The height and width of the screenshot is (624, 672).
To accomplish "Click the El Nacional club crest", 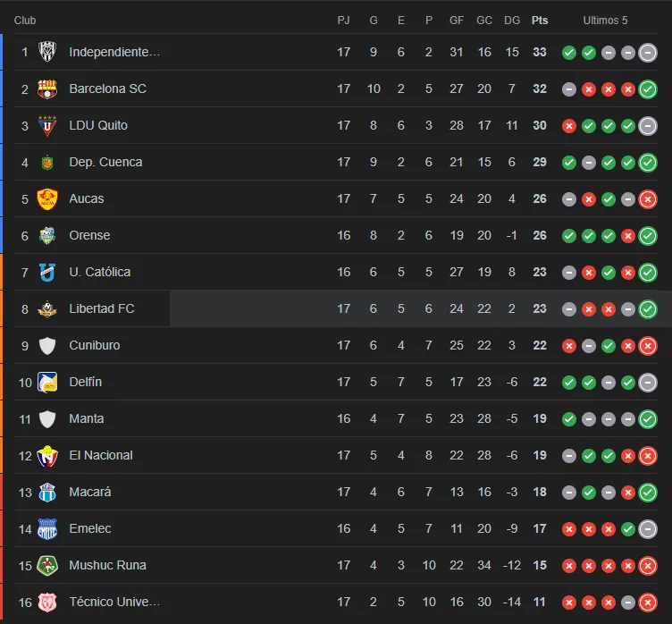I will [47, 455].
